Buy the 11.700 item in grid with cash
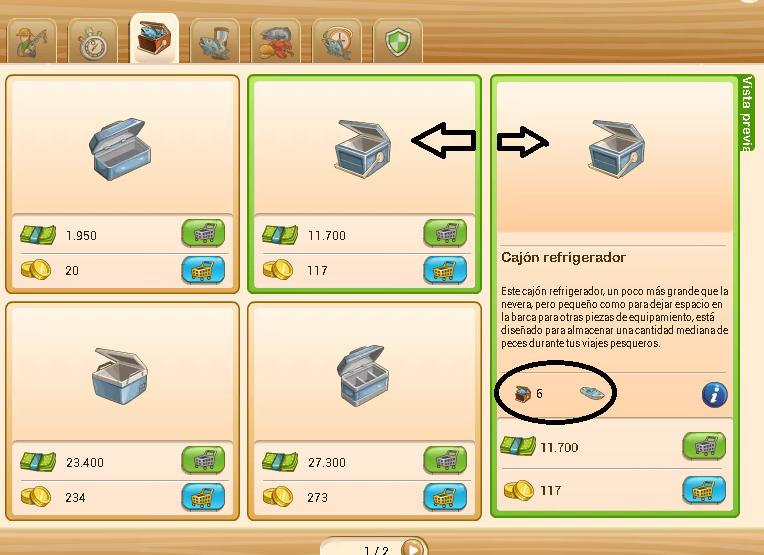 (x=445, y=233)
